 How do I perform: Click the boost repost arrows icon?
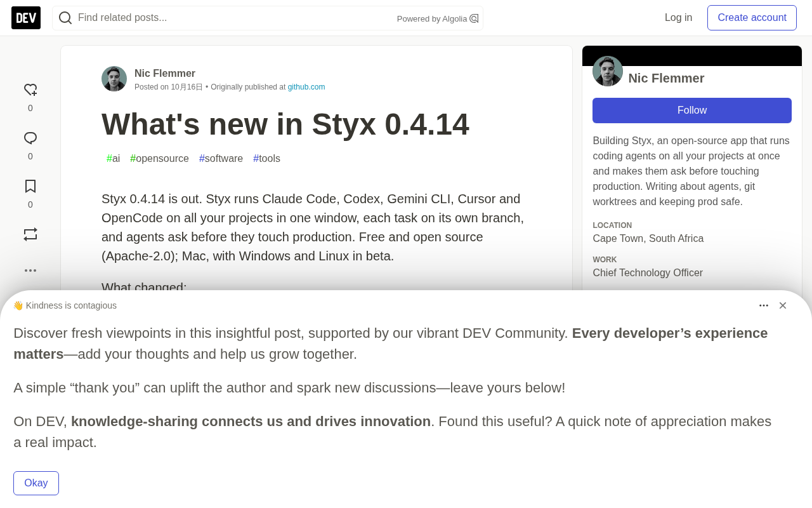(x=30, y=234)
